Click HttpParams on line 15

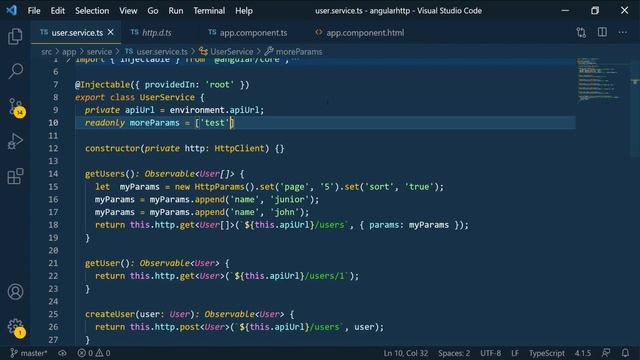coord(219,187)
